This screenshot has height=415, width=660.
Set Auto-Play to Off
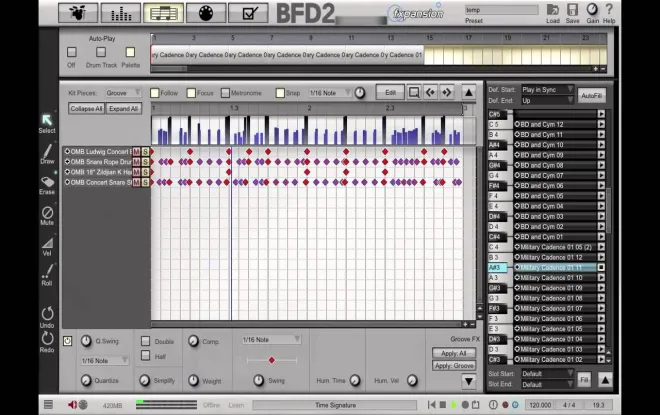click(x=72, y=52)
